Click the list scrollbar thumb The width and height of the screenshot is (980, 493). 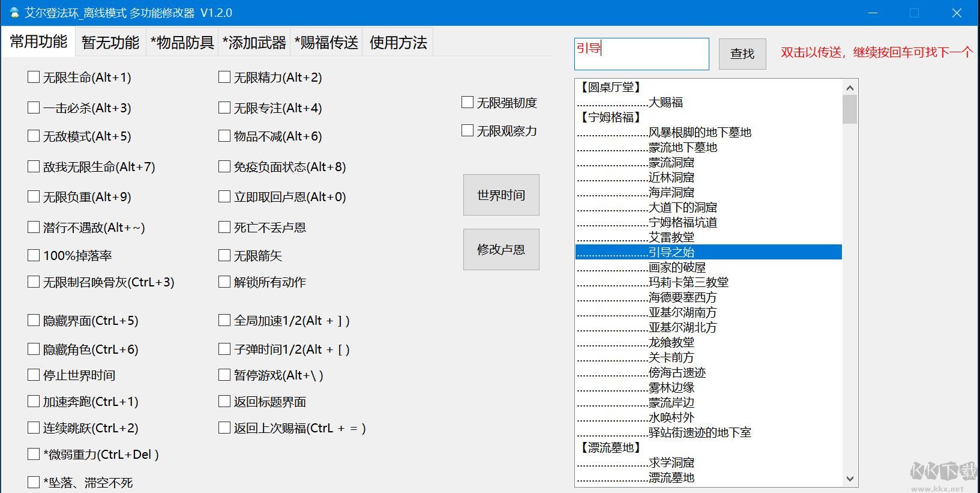click(x=850, y=109)
